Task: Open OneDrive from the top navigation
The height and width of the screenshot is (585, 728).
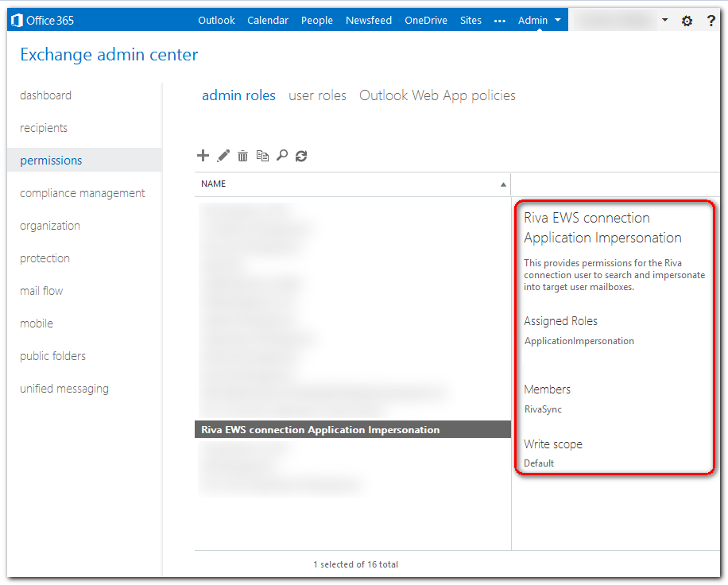Action: click(x=426, y=21)
